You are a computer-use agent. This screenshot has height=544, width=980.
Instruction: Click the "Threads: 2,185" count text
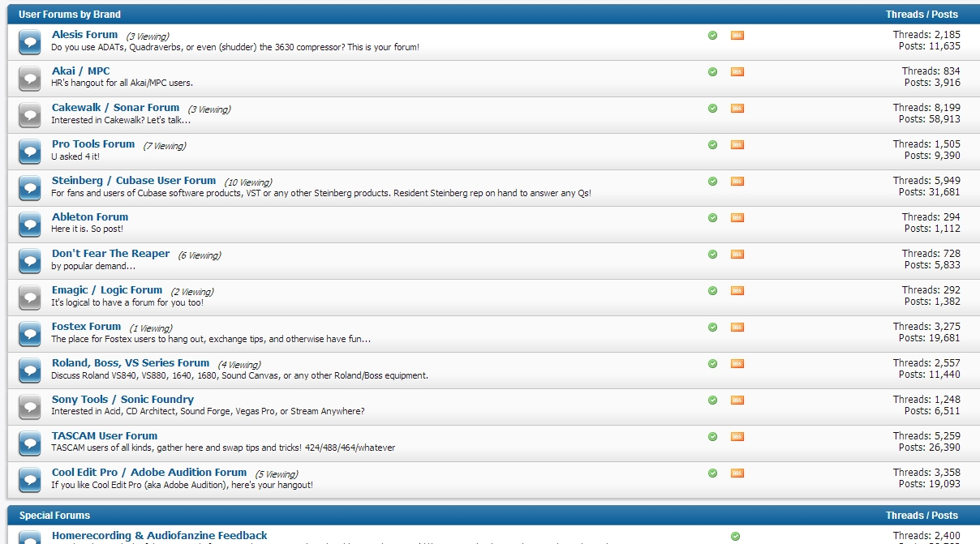(926, 35)
